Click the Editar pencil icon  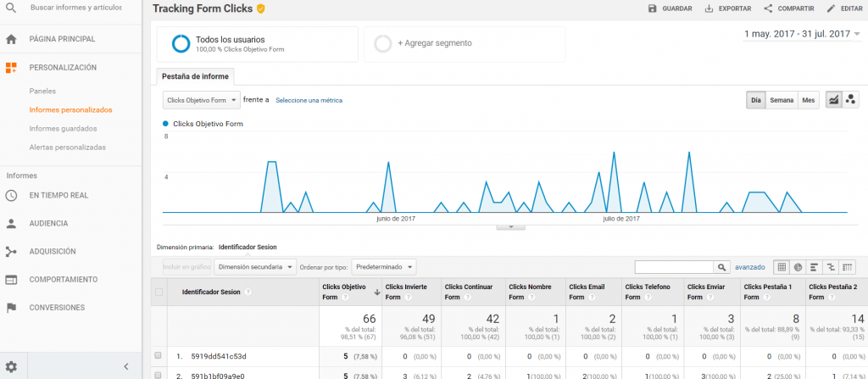coord(831,8)
